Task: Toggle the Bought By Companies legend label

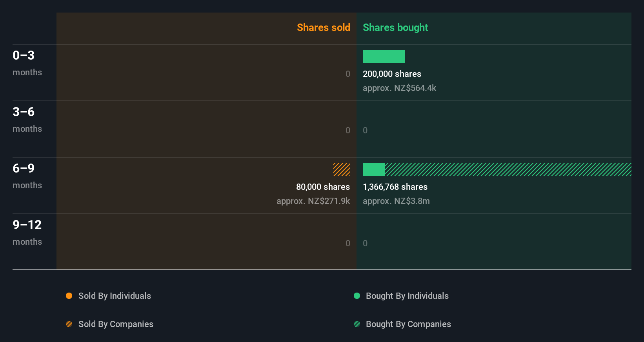Action: (408, 324)
